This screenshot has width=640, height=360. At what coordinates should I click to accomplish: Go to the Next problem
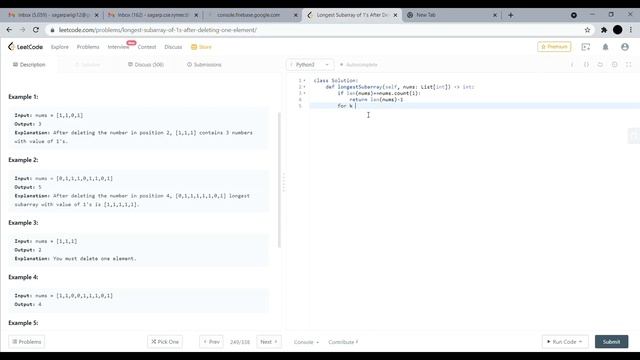(269, 342)
